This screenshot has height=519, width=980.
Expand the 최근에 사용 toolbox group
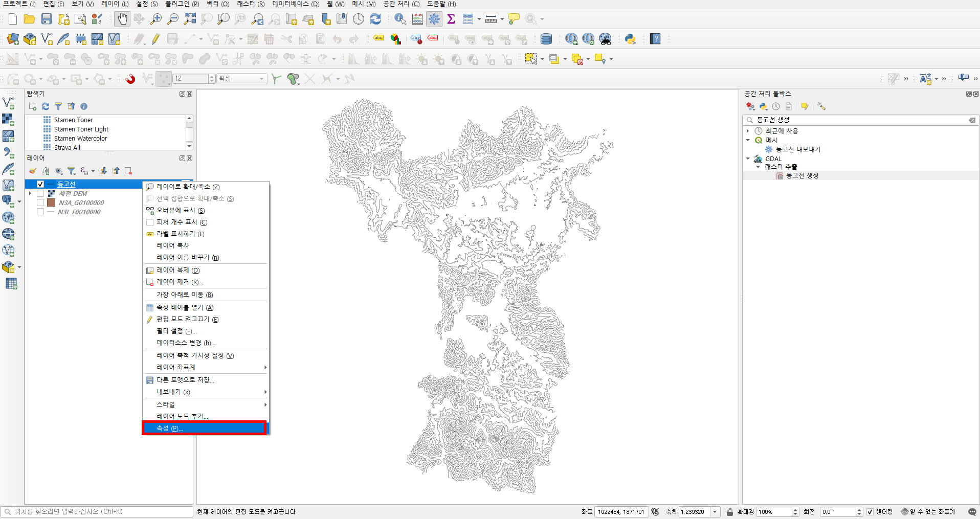[x=748, y=131]
